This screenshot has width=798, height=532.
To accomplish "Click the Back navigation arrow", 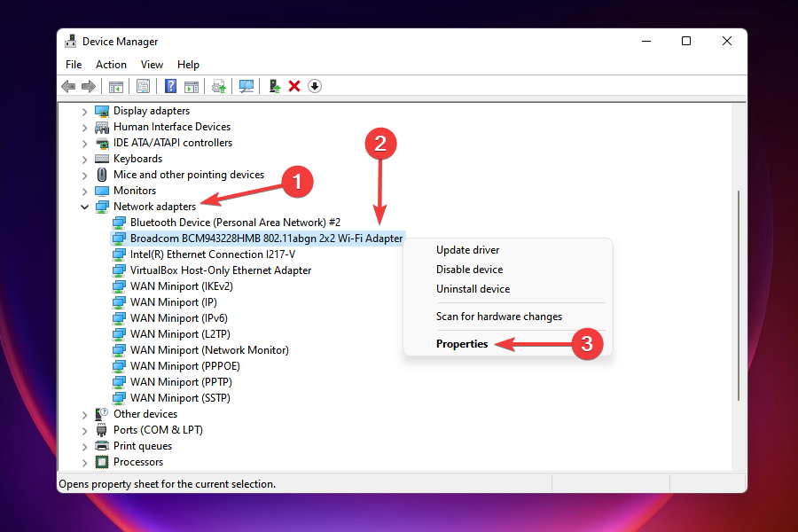I will click(x=68, y=86).
